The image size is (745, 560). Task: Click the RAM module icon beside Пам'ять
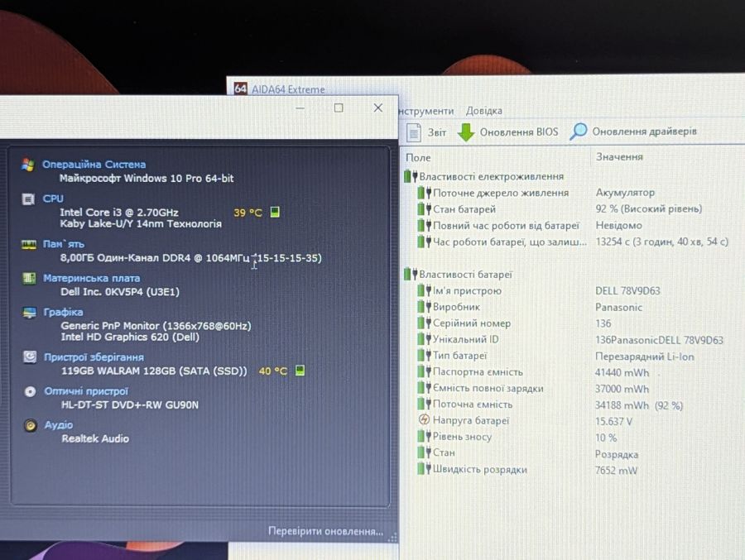click(29, 245)
